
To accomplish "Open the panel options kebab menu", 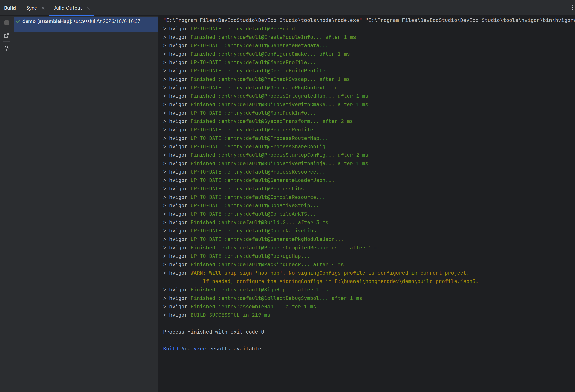I will point(572,8).
